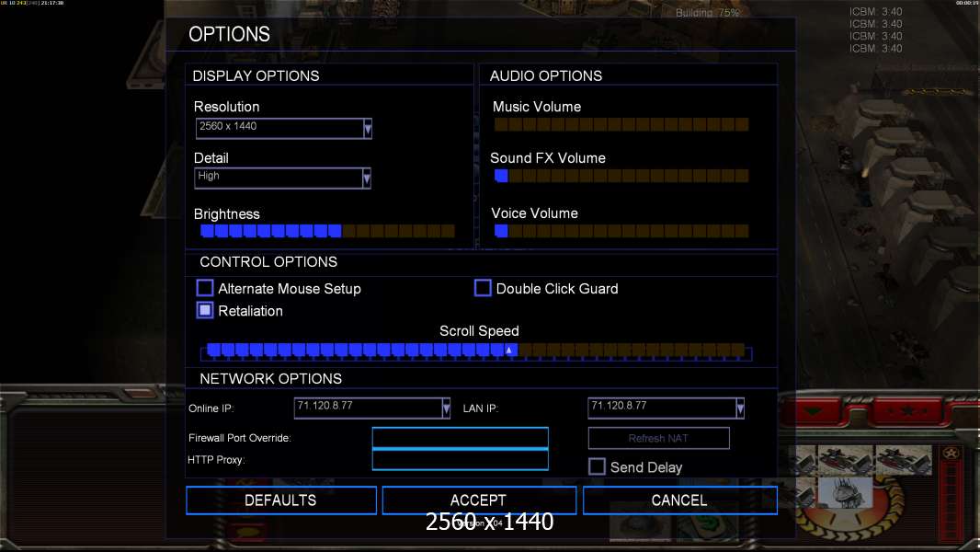Open the Detail dropdown arrow
980x552 pixels.
(x=366, y=178)
